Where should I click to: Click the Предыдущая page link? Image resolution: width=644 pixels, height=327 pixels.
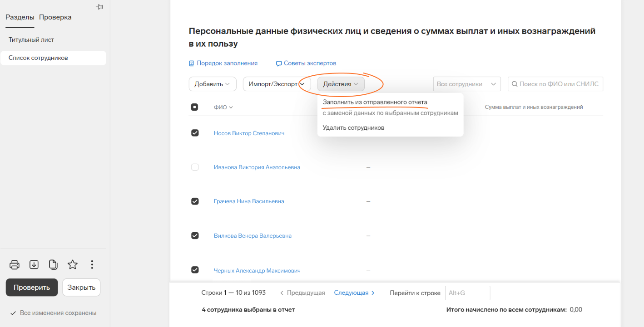pos(302,293)
